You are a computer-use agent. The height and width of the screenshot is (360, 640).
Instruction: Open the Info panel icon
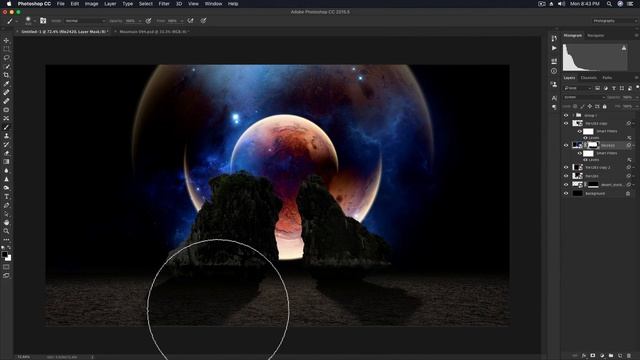(554, 71)
